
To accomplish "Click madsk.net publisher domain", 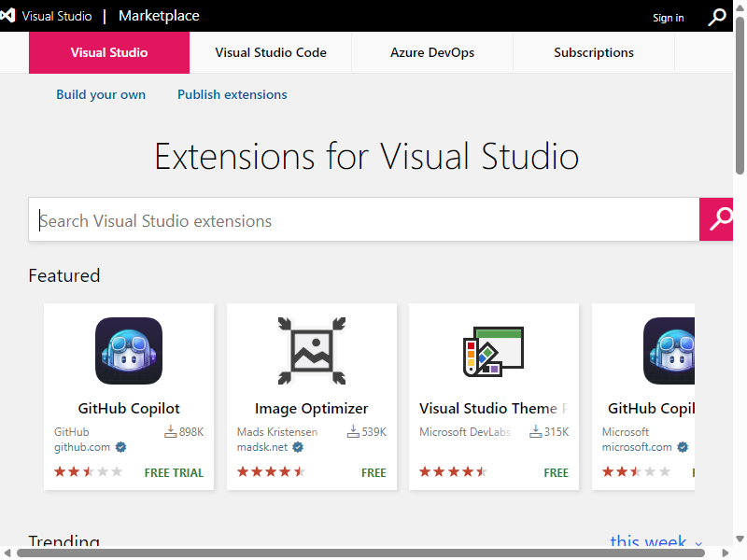I will [262, 447].
